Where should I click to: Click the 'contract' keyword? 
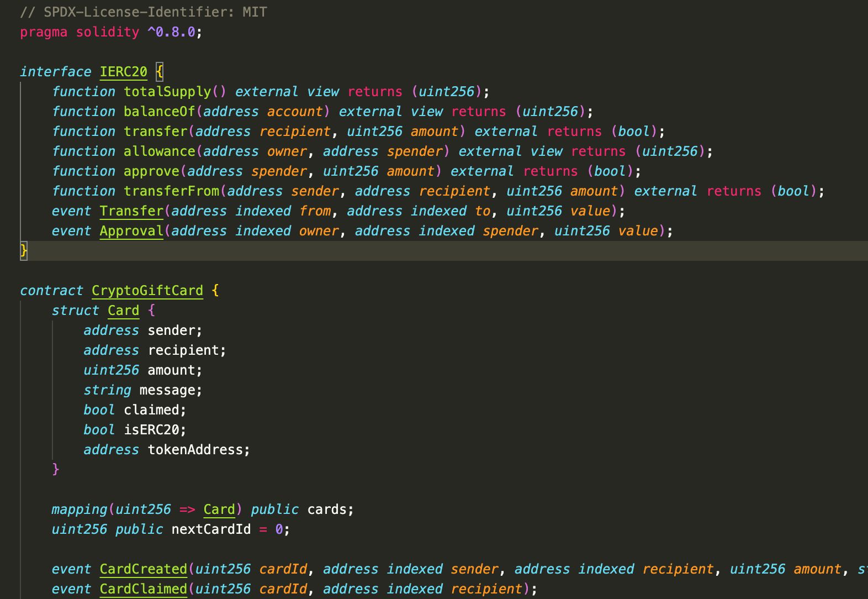click(51, 291)
